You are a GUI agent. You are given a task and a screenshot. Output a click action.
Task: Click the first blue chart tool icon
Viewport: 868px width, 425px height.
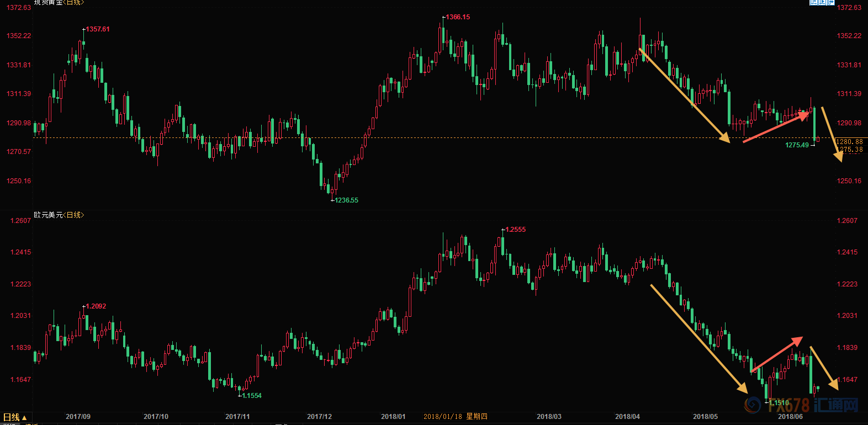click(814, 2)
